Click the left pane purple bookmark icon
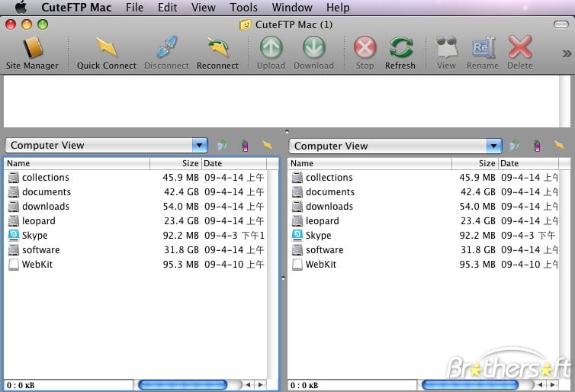575x392 pixels. coord(245,146)
